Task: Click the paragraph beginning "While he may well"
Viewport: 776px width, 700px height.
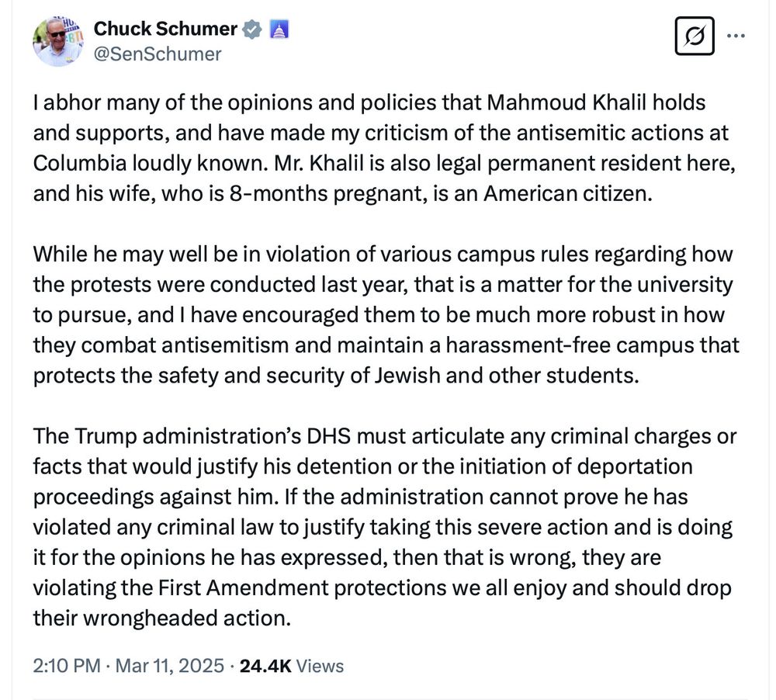Action: pyautogui.click(x=386, y=315)
